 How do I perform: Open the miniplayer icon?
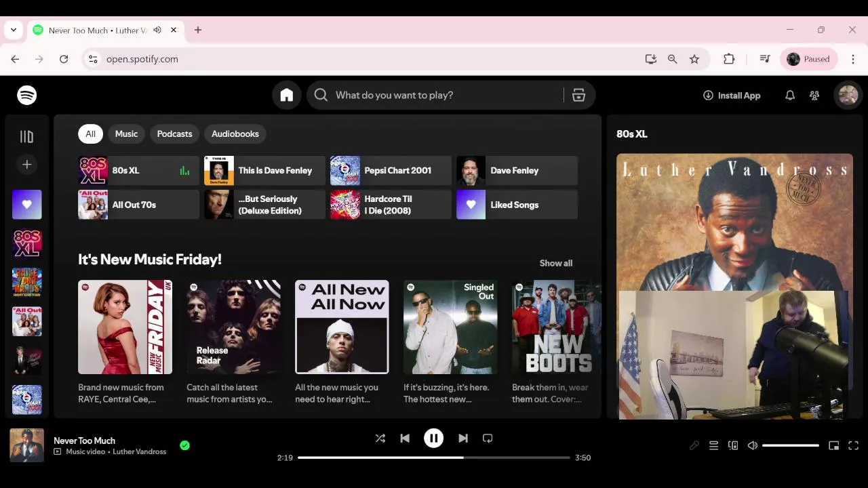pos(834,445)
